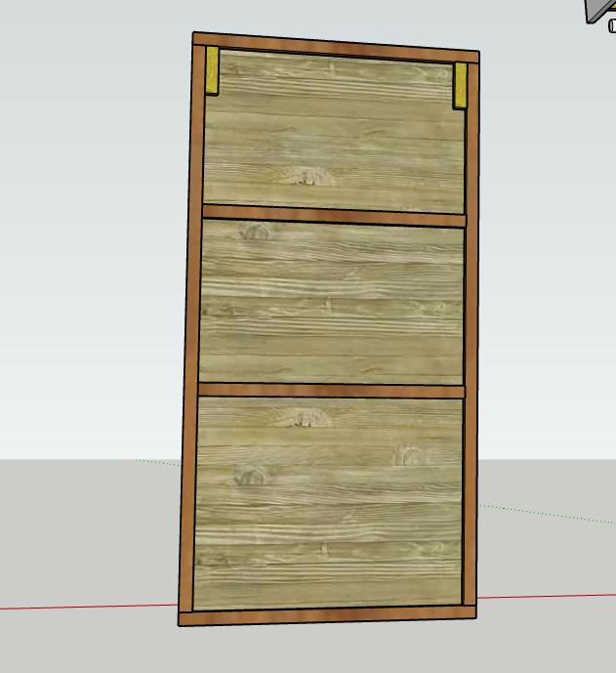Select the yellow block in the top-right corner

pos(461,85)
